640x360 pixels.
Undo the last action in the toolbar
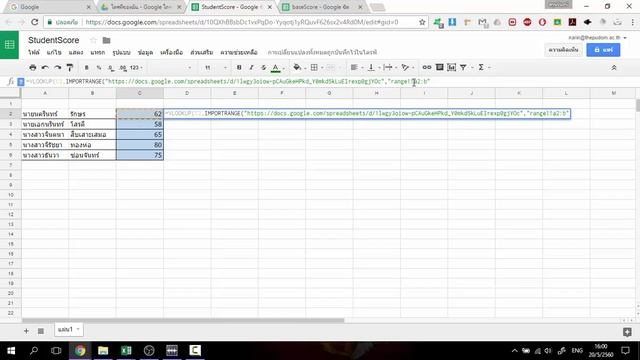coord(45,67)
